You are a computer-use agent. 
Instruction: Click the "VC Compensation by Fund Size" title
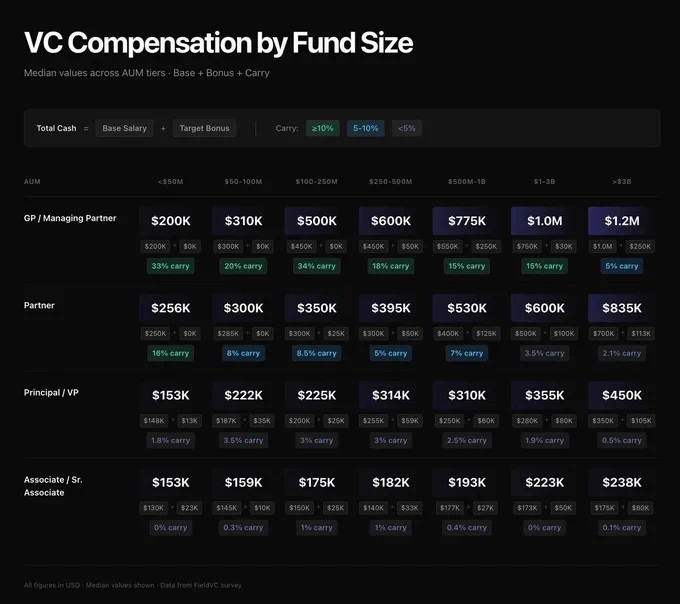click(219, 43)
